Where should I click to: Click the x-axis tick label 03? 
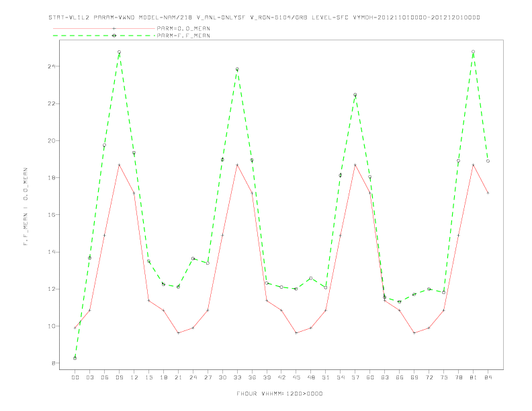point(89,377)
